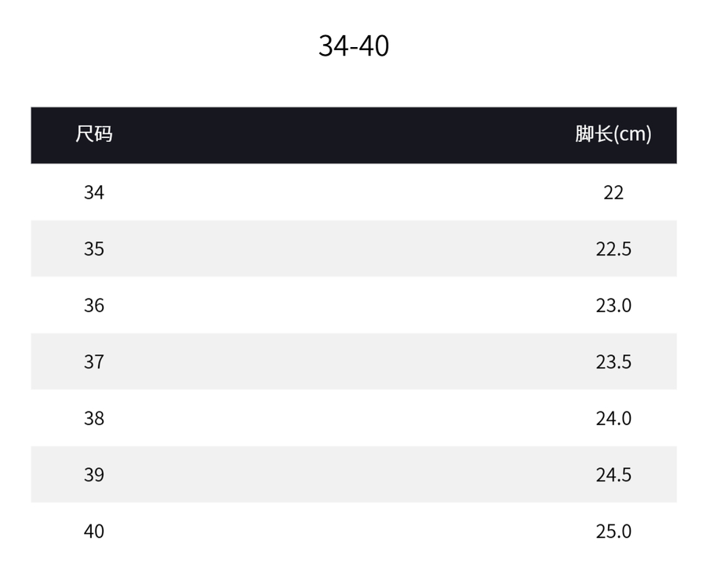Click the foot length value 23.5
The image size is (706, 588).
pos(613,361)
